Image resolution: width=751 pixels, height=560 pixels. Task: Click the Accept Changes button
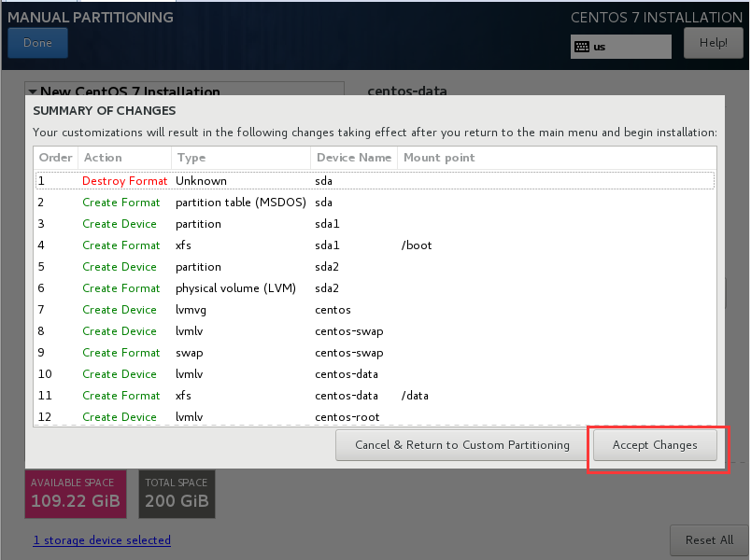click(x=655, y=445)
